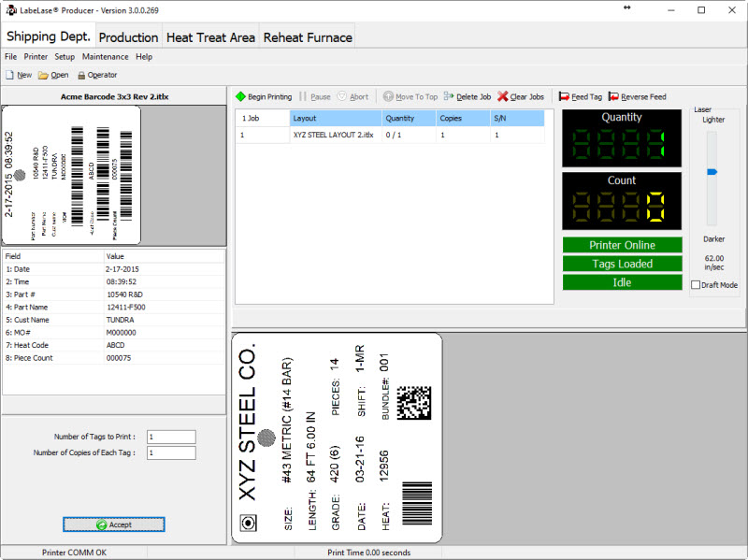Click the LabeLase app icon in title bar

tap(11, 10)
